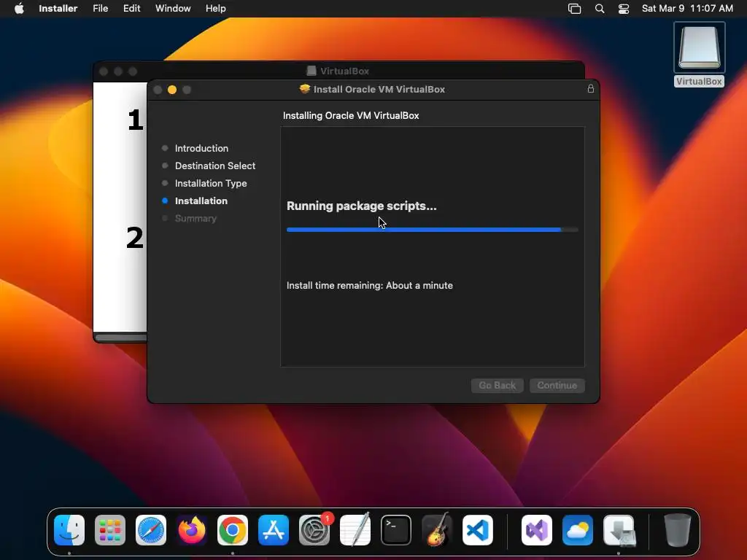Launch GarageBand from the dock
747x560 pixels.
437,530
